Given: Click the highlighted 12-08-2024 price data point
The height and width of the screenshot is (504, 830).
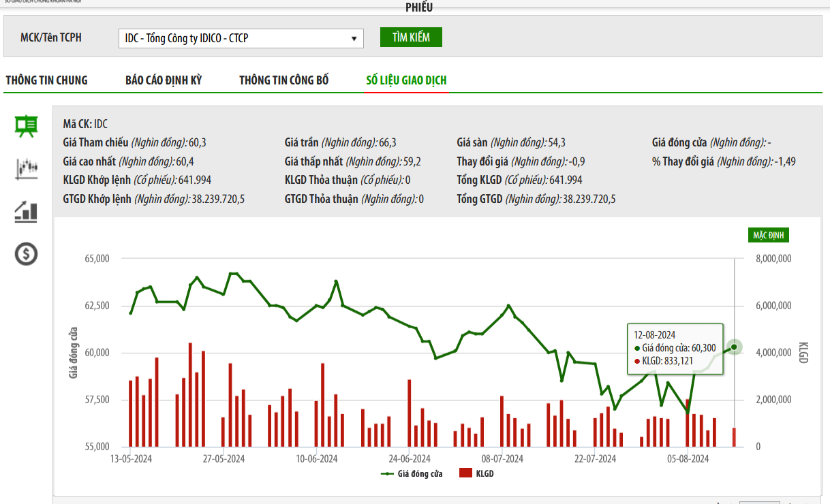Looking at the screenshot, I should point(734,347).
